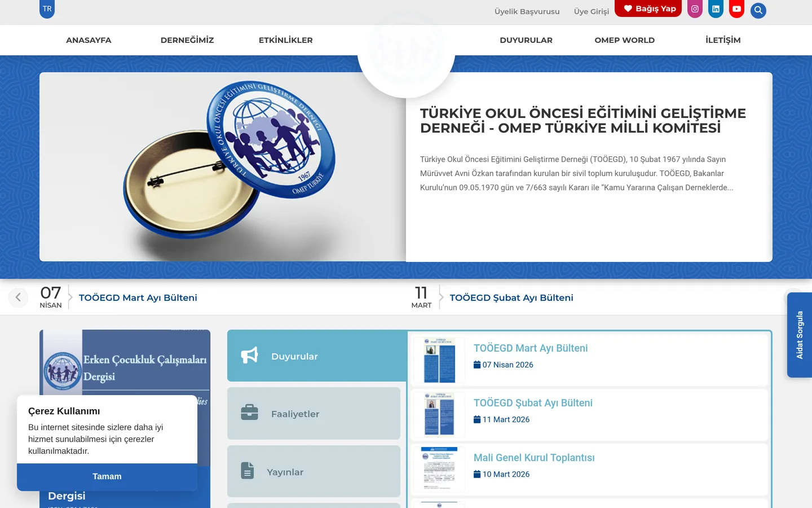Select the Faaliyetler tab
Viewport: 812px width, 508px height.
pos(314,413)
